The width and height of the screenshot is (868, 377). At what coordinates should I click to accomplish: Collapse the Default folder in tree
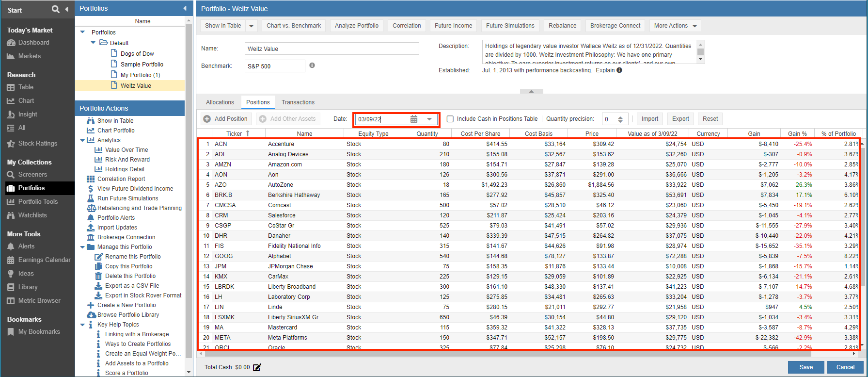pyautogui.click(x=93, y=43)
